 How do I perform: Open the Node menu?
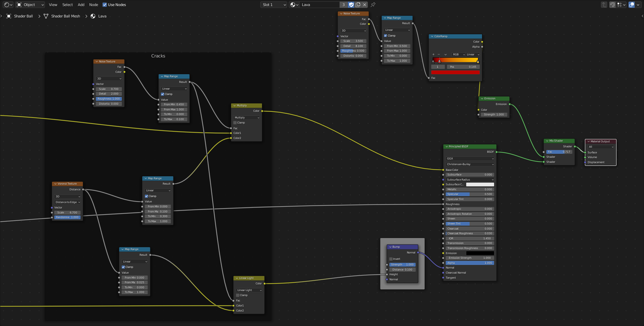click(x=94, y=5)
